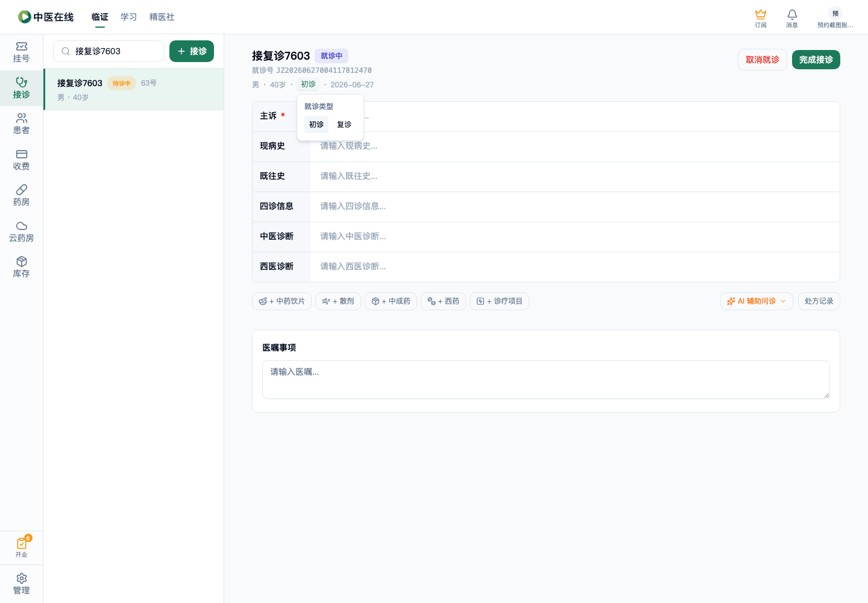
Task: Open 开业 checklist icon with badge
Action: pos(22,547)
